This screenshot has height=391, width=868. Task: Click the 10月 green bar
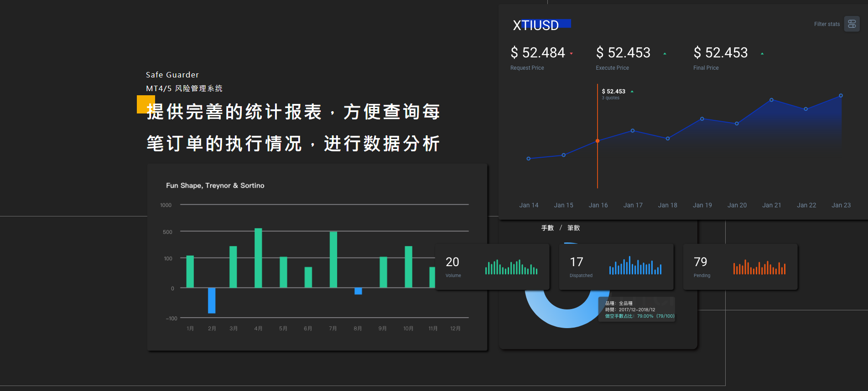(x=409, y=267)
